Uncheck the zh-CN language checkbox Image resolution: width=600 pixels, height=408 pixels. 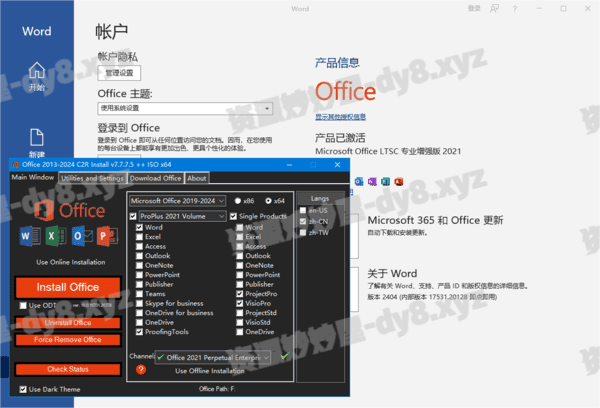tap(303, 222)
